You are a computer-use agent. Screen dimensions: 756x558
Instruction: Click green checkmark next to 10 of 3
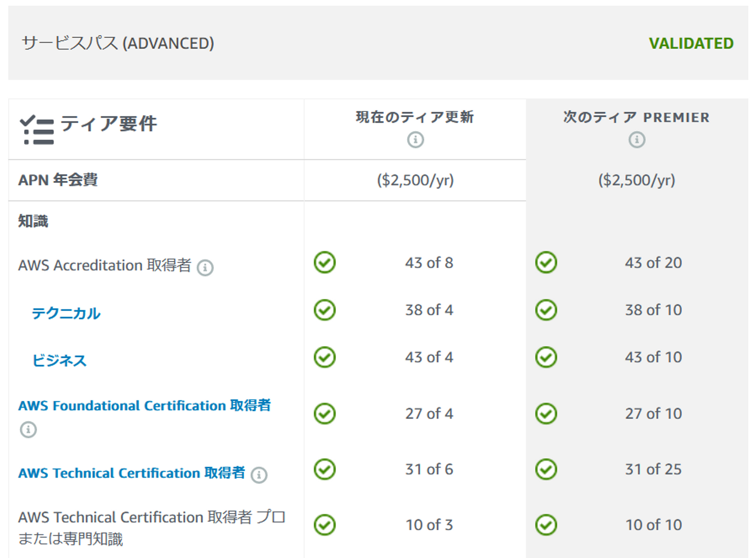point(325,524)
